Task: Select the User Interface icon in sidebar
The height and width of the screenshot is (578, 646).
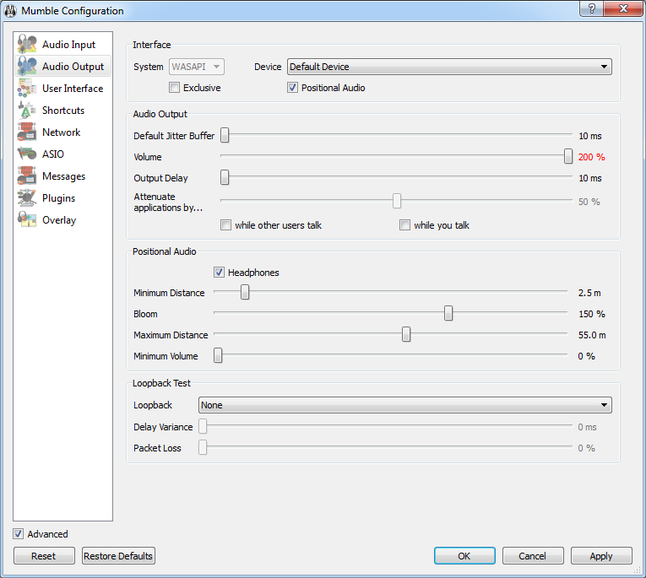Action: tap(27, 89)
